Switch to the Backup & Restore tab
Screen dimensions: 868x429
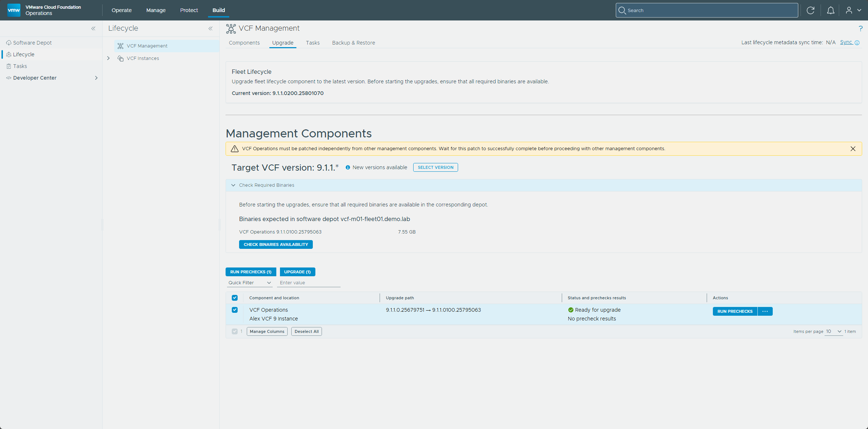(x=354, y=43)
